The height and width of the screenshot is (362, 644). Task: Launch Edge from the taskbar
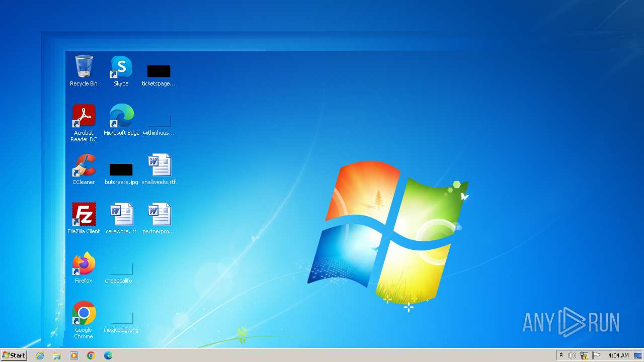[x=108, y=355]
